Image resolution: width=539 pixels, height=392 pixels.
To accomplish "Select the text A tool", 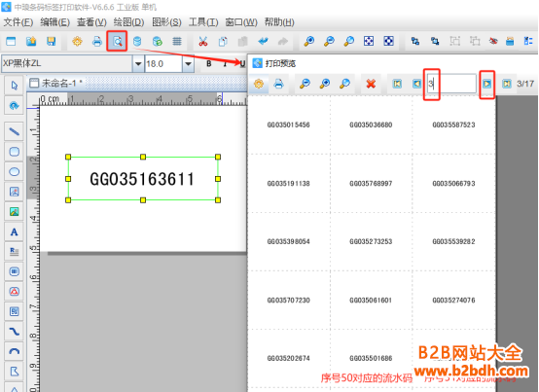I will pyautogui.click(x=14, y=232).
